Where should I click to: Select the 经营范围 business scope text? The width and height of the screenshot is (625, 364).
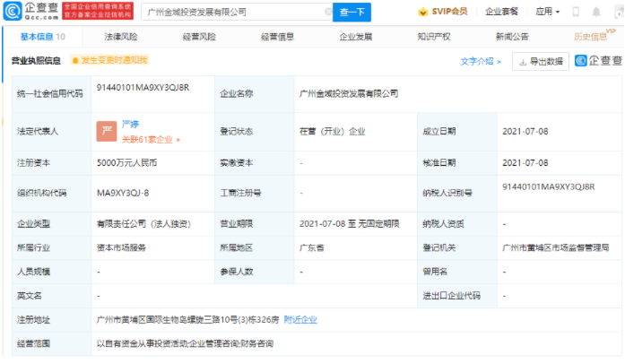pyautogui.click(x=185, y=343)
